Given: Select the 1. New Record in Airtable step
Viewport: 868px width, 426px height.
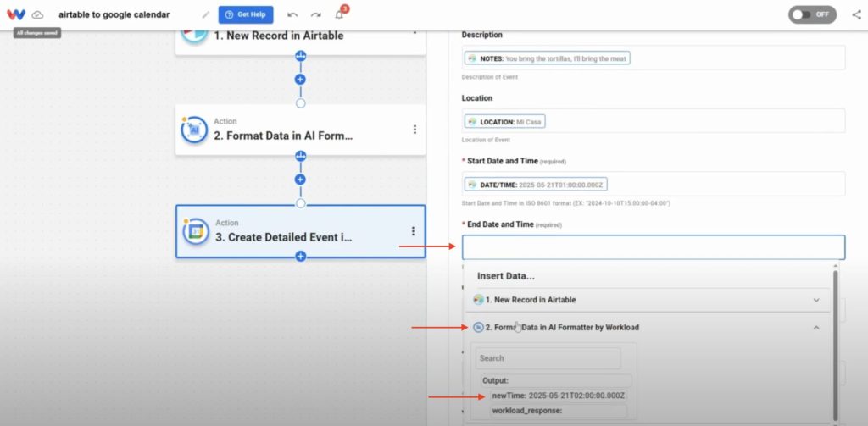Looking at the screenshot, I should tap(301, 41).
